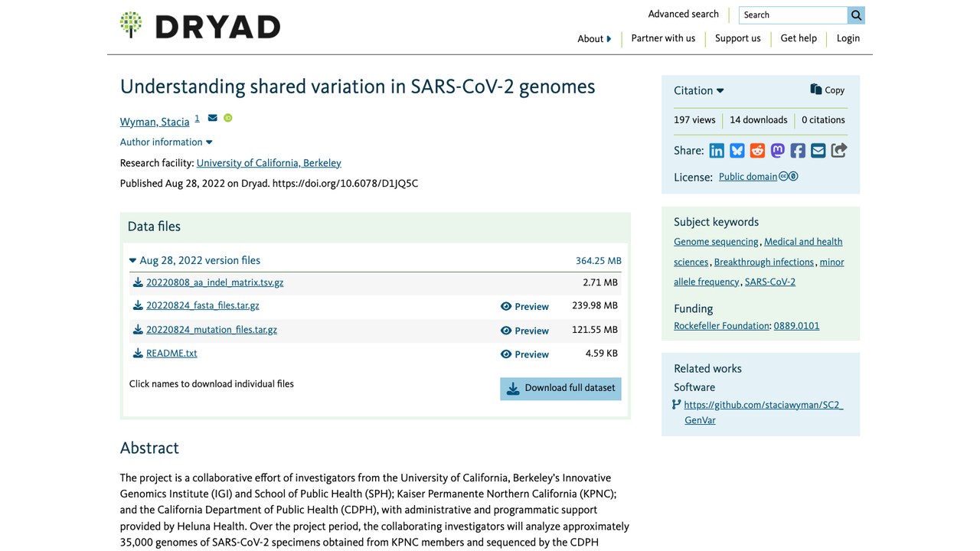The height and width of the screenshot is (551, 980).
Task: Open grant number 0889.0101 link
Action: [x=796, y=326]
